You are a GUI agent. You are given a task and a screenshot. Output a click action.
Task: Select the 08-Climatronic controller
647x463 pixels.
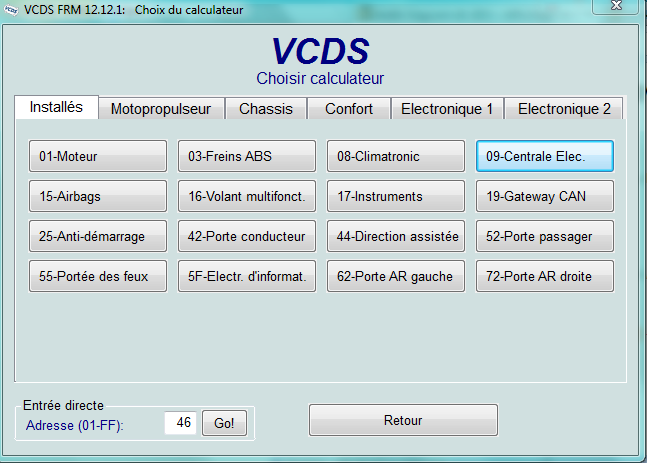396,156
